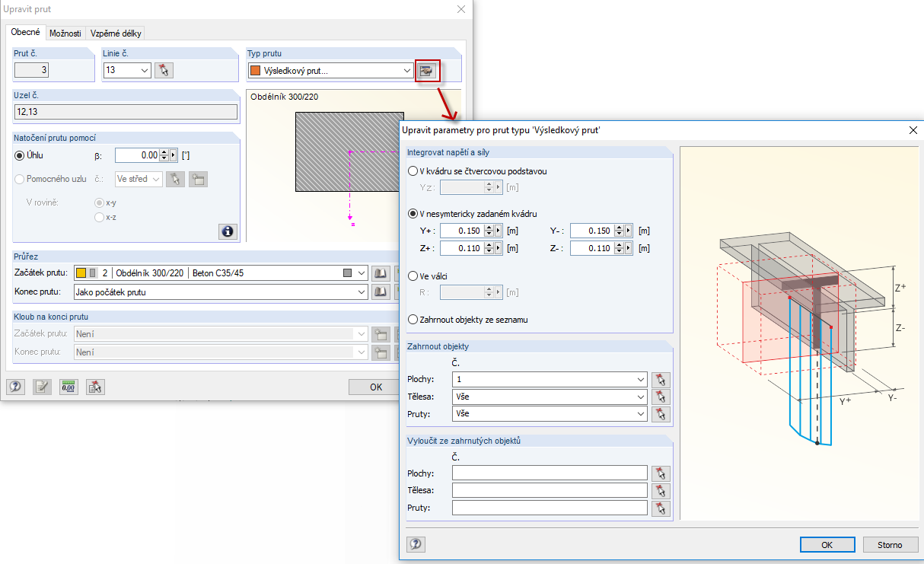This screenshot has width=924, height=564.
Task: Click the units and decimals 0.00 icon
Action: (x=69, y=387)
